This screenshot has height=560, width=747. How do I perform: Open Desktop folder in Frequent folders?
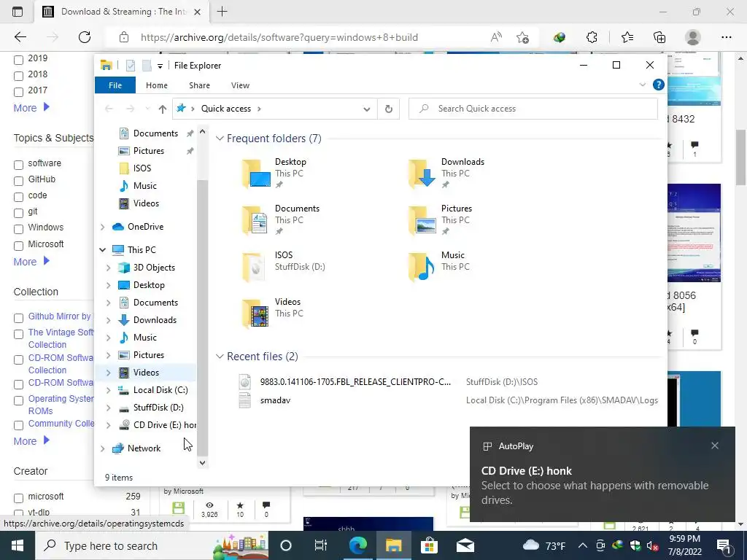274,174
